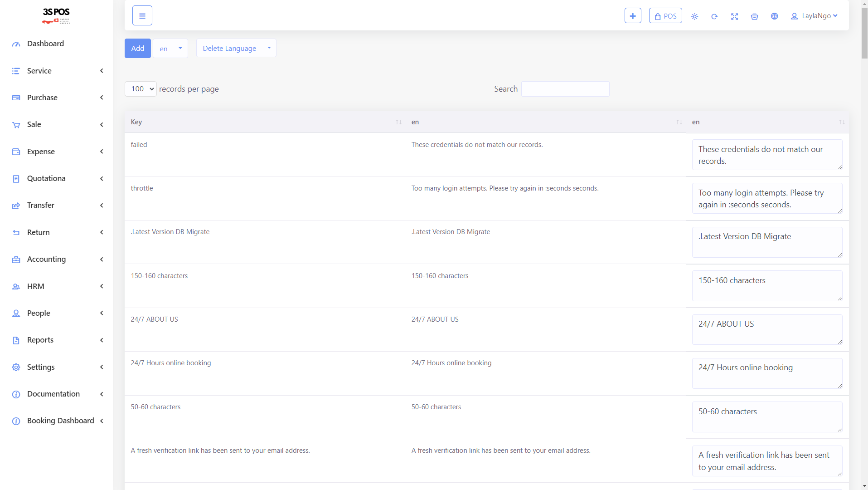This screenshot has height=490, width=868.
Task: Open the POS button
Action: (x=665, y=16)
